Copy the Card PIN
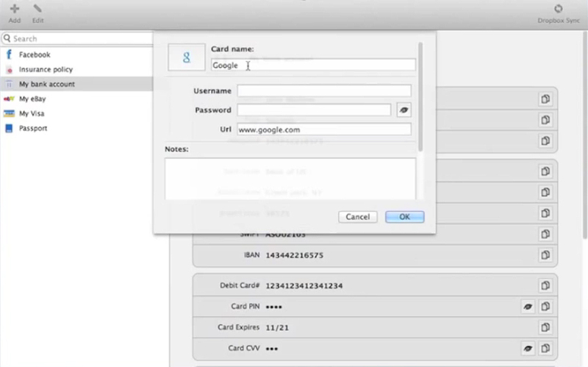 coord(545,306)
